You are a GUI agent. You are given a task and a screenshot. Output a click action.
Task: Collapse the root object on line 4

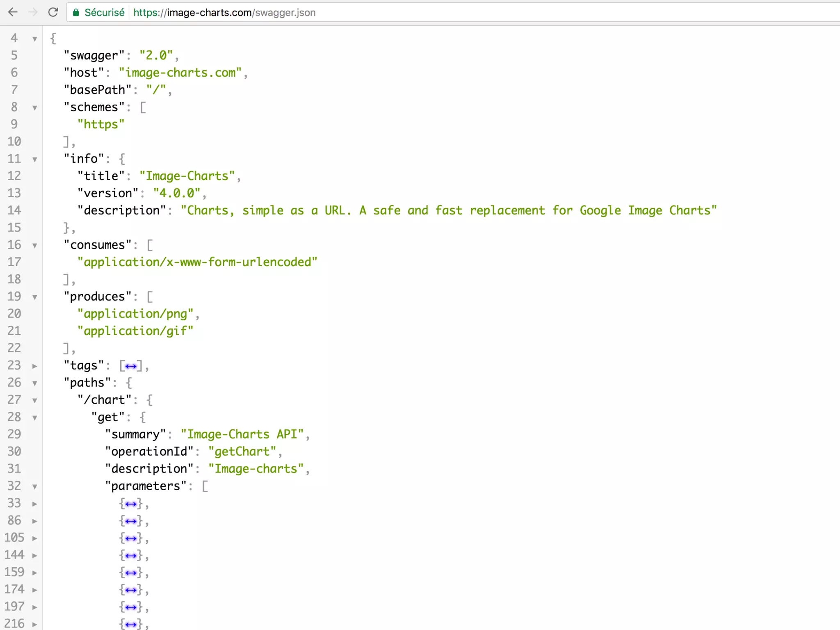tap(35, 39)
